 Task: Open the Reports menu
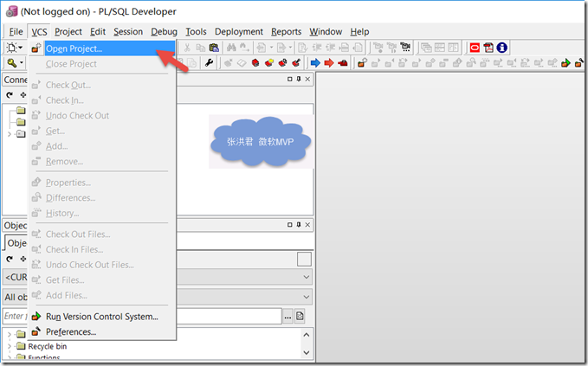coord(287,31)
